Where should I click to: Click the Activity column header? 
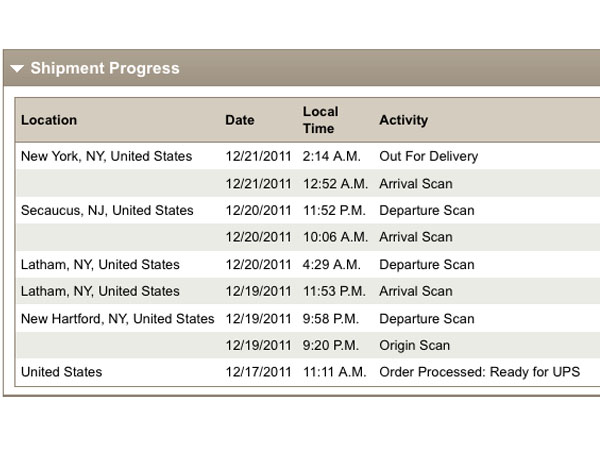(403, 120)
